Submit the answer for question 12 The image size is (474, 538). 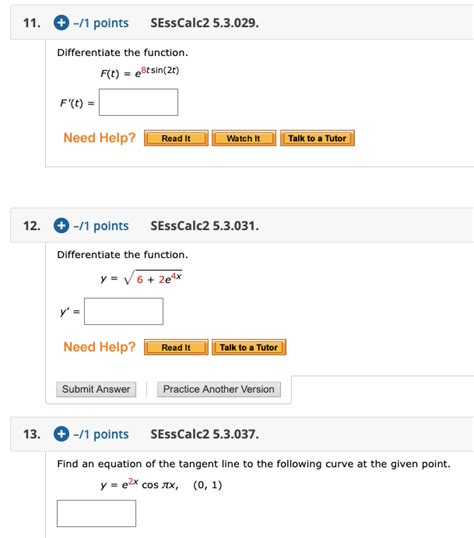[96, 389]
